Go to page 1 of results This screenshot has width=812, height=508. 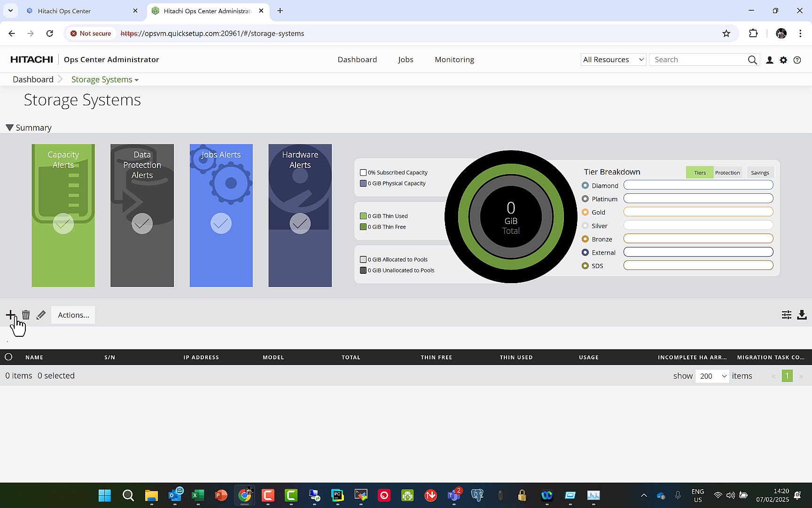tap(787, 376)
